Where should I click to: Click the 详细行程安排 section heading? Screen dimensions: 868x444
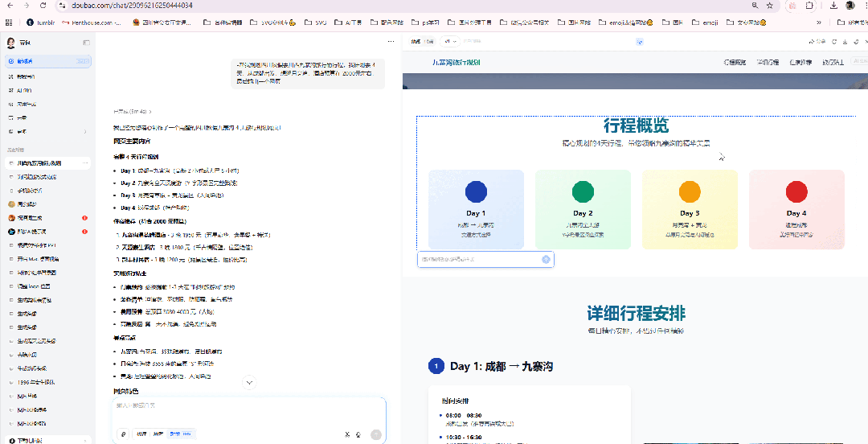pos(636,313)
